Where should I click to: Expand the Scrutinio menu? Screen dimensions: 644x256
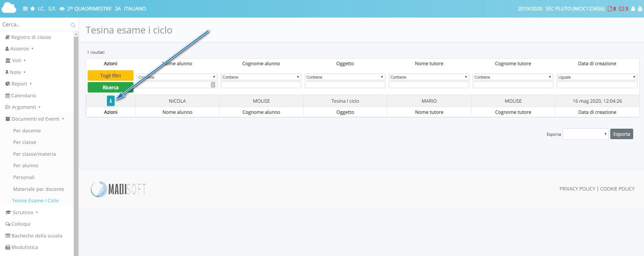[x=22, y=212]
